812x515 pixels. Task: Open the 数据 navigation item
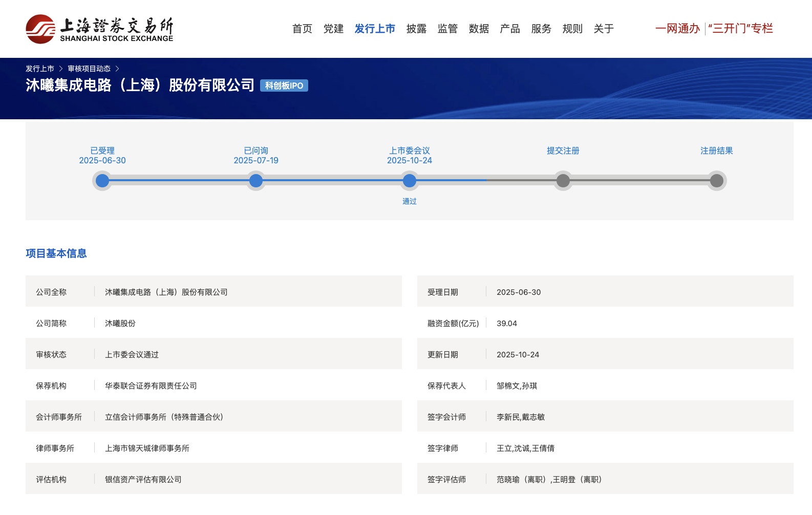[479, 29]
